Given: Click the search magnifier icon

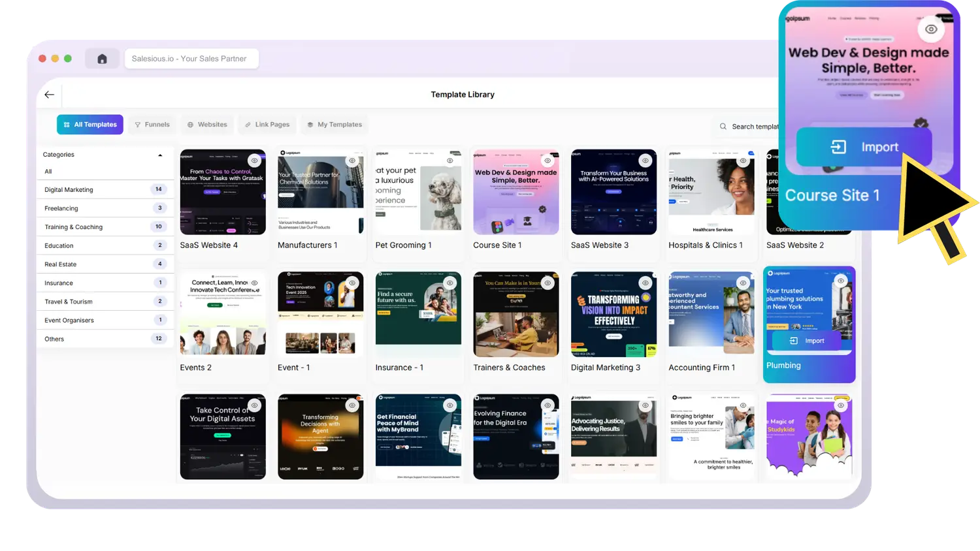Looking at the screenshot, I should point(723,127).
